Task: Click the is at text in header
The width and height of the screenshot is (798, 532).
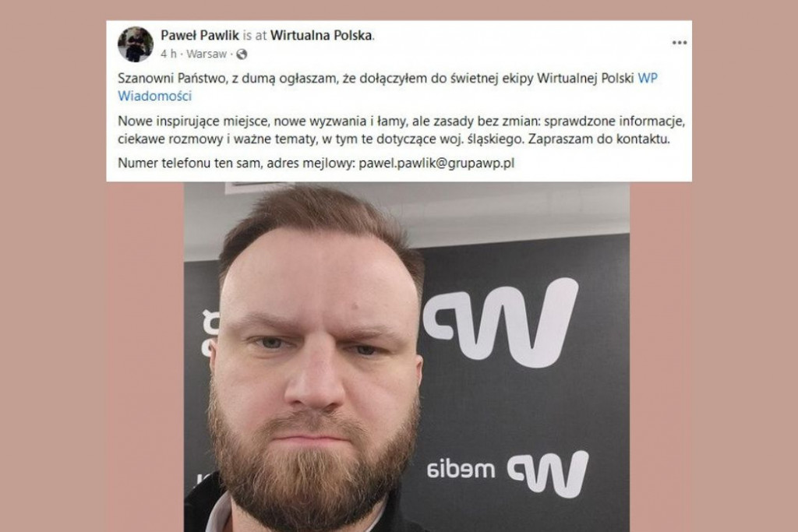Action: pyautogui.click(x=255, y=35)
